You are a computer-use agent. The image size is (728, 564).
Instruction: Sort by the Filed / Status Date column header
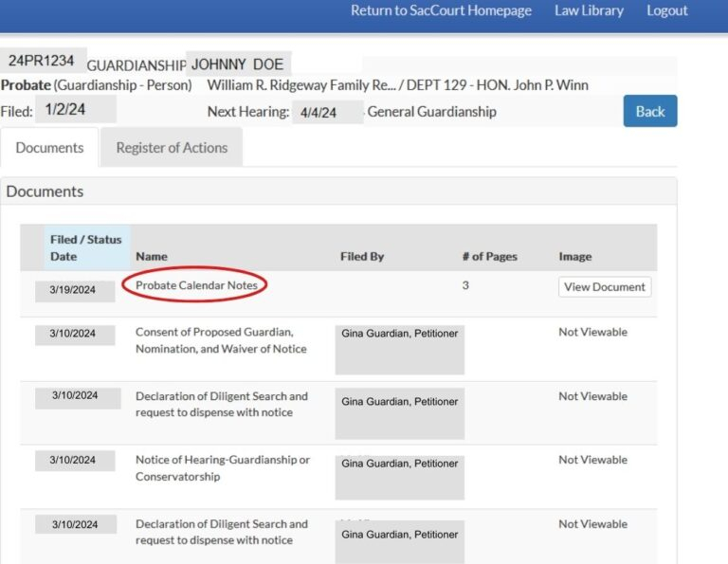point(86,248)
